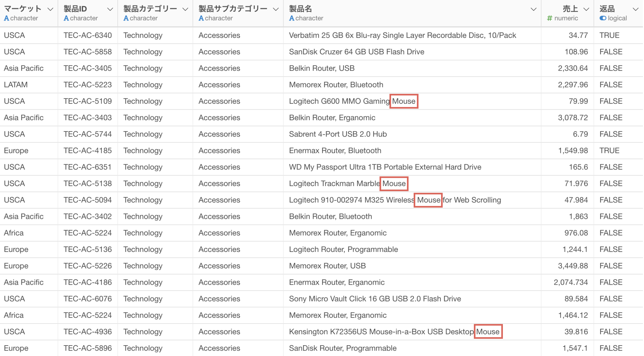Select the TEC-AC-6340 product ID cell
The height and width of the screenshot is (356, 644).
(x=88, y=35)
